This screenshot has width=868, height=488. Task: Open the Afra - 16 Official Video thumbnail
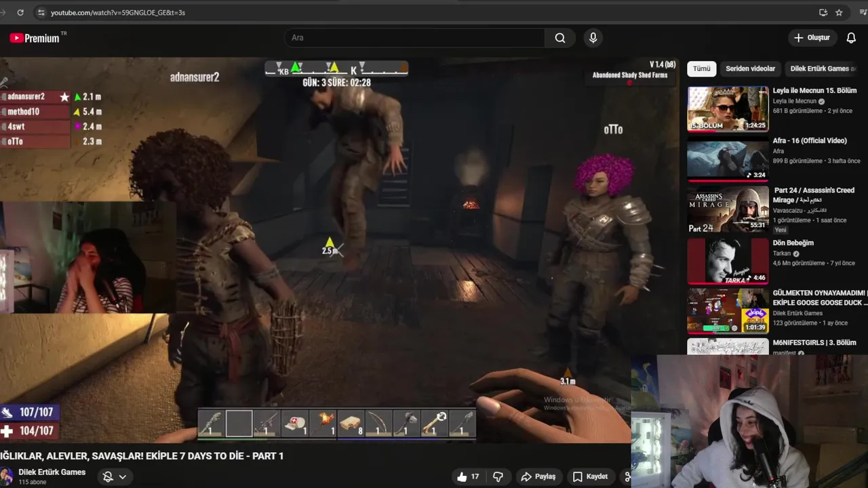[728, 159]
